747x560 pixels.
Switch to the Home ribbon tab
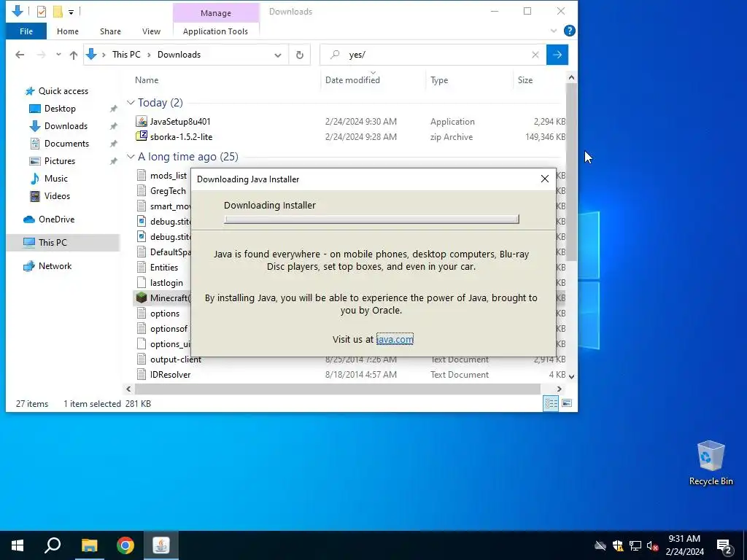[x=68, y=31]
